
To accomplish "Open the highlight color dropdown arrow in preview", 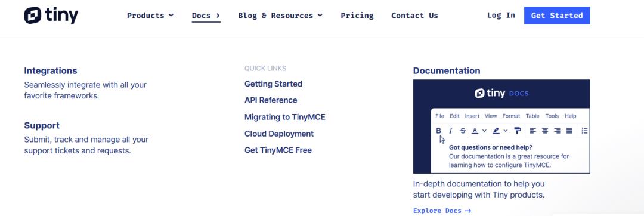I will (506, 131).
